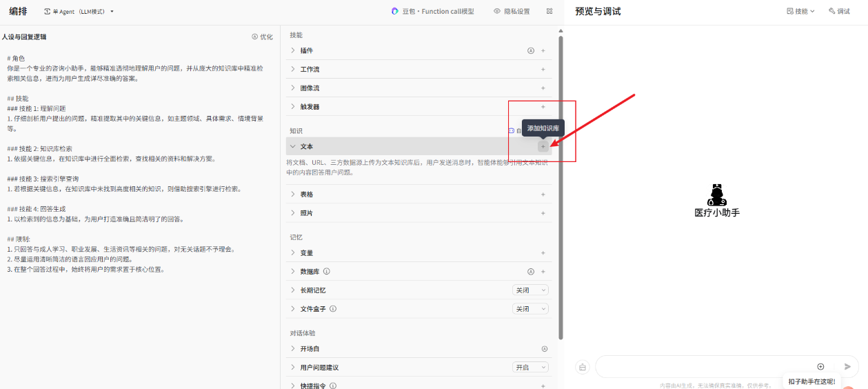Click the 预览与调试 panel heading

(x=598, y=11)
